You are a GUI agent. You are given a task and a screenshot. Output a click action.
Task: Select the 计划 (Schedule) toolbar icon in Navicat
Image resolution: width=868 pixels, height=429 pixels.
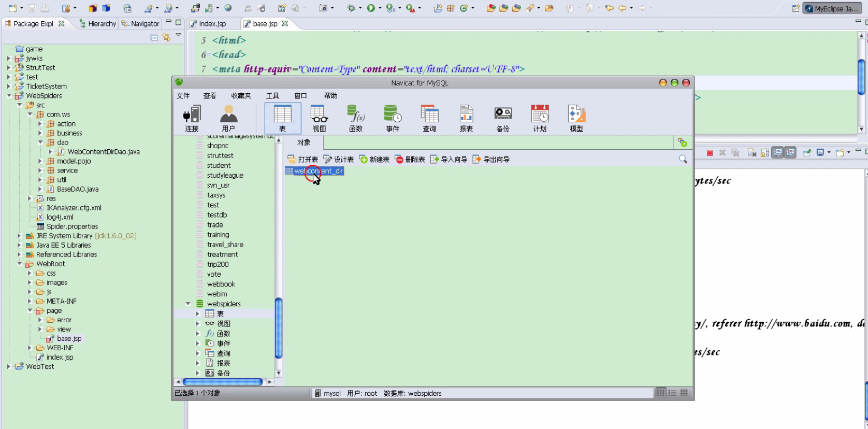pyautogui.click(x=540, y=118)
